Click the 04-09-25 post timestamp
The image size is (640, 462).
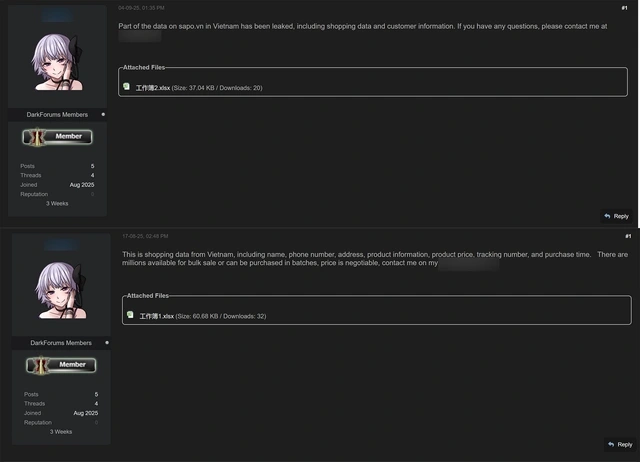(141, 8)
